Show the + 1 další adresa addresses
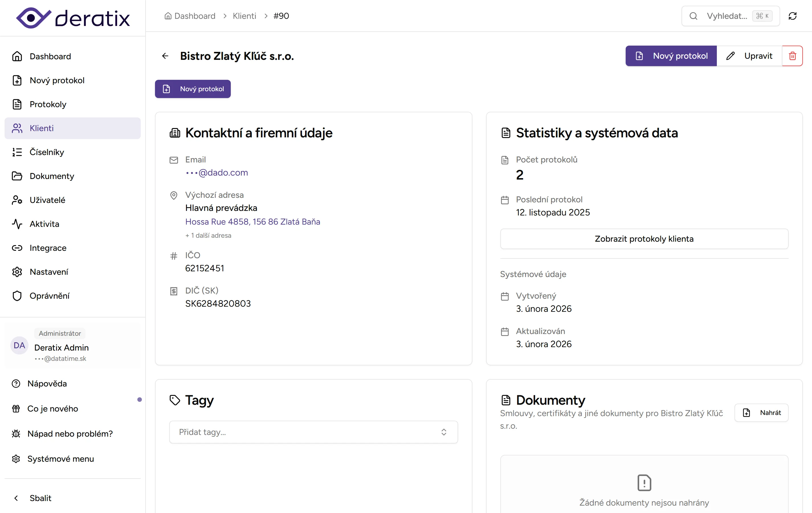 (x=208, y=235)
